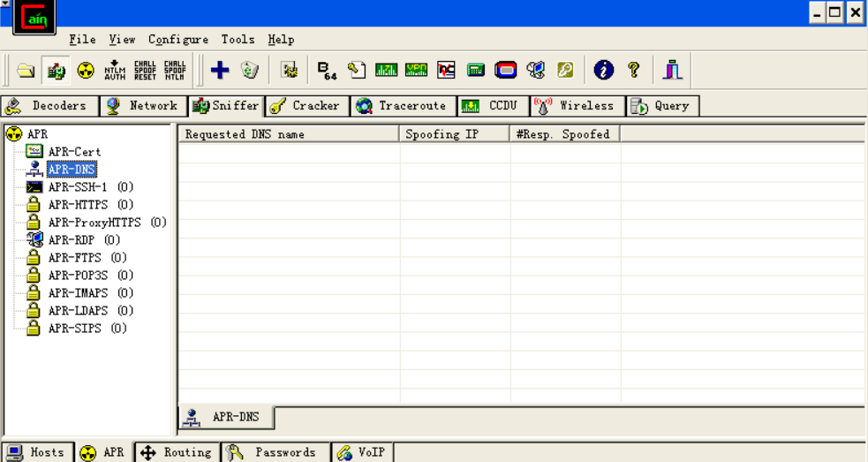Screen dimensions: 868x462
Task: Select APR-LDAPS (0) tree item
Action: pos(91,311)
